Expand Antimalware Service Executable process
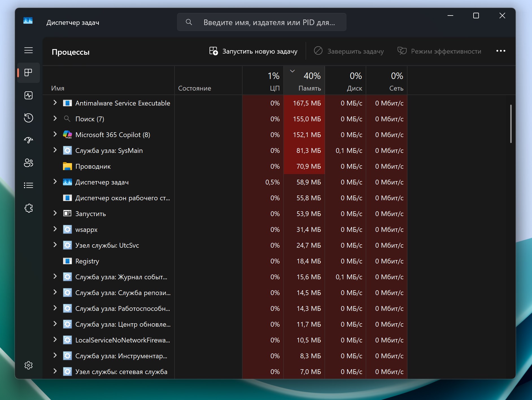The image size is (532, 400). point(55,103)
